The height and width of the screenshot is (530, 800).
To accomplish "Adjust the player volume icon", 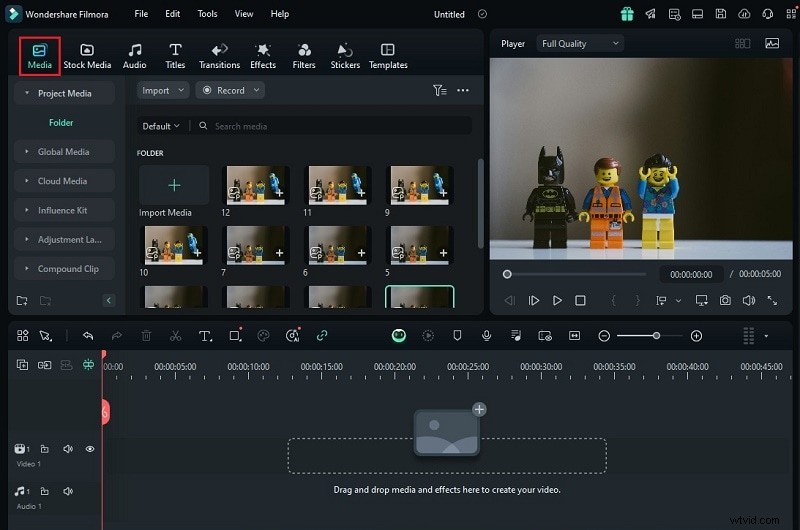I will point(748,300).
